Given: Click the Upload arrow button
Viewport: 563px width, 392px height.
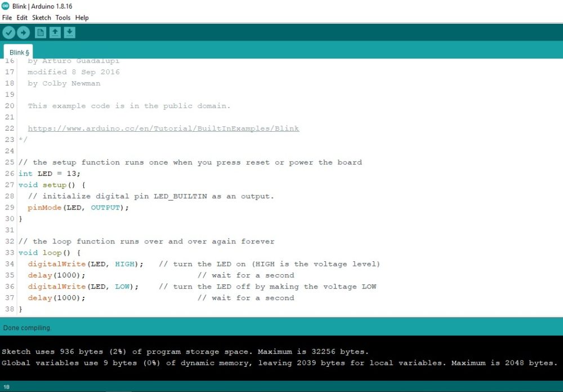Looking at the screenshot, I should click(23, 33).
